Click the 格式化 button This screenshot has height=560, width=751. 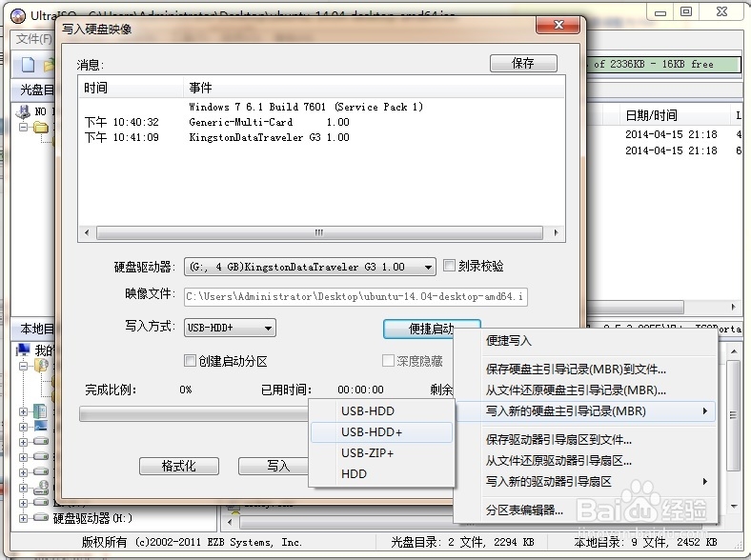pos(179,466)
